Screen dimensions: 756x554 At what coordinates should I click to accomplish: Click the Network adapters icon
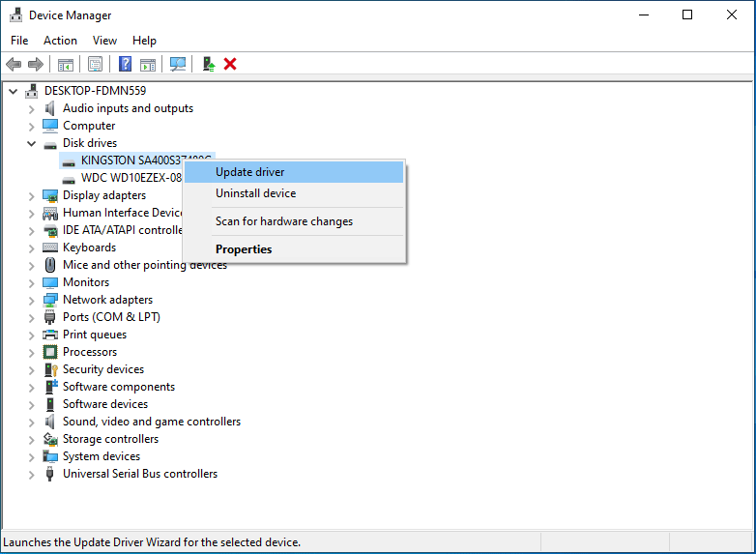pos(50,300)
